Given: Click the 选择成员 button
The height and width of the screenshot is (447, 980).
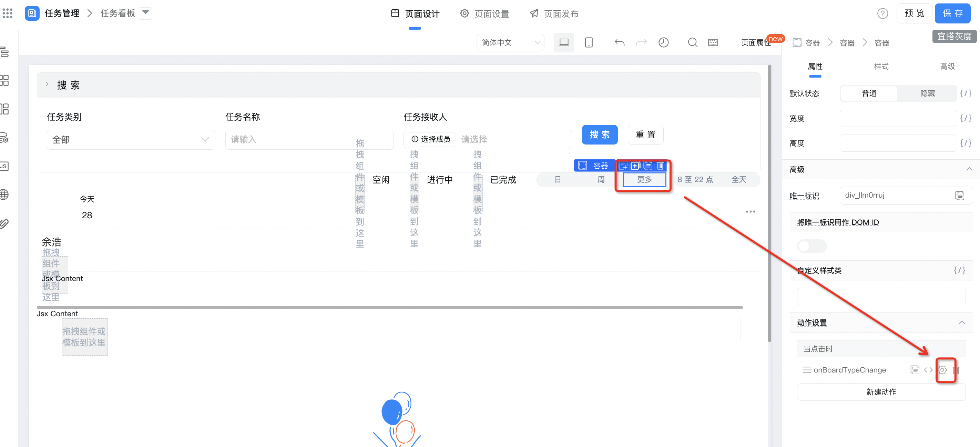Looking at the screenshot, I should [431, 139].
